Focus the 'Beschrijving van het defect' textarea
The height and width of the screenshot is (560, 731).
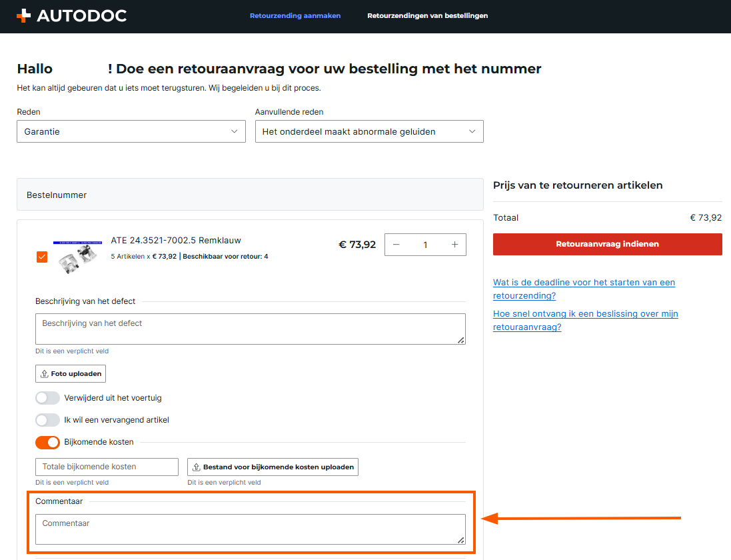point(250,329)
